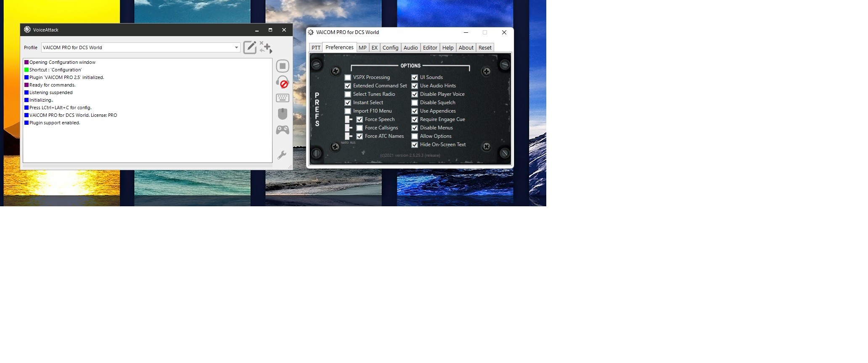Check Force Callsigns option

[x=360, y=128]
